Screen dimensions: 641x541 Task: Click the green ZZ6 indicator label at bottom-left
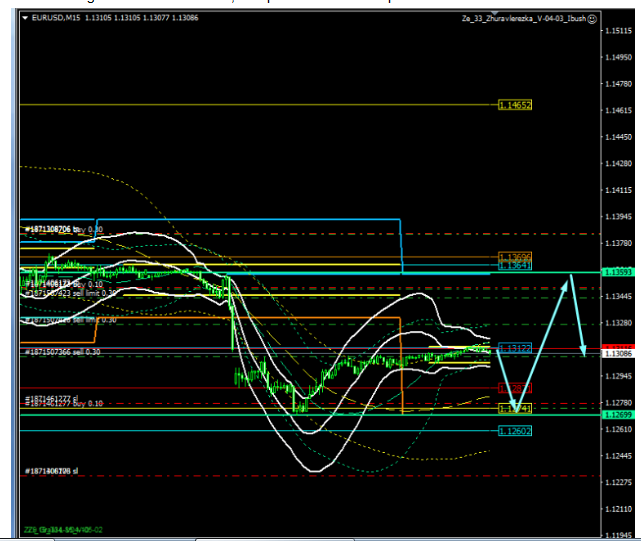point(64,529)
